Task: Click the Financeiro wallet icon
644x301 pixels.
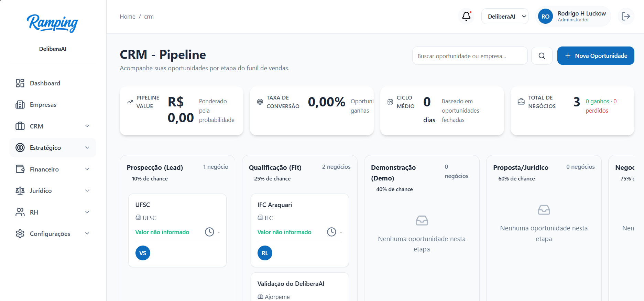Action: (20, 169)
